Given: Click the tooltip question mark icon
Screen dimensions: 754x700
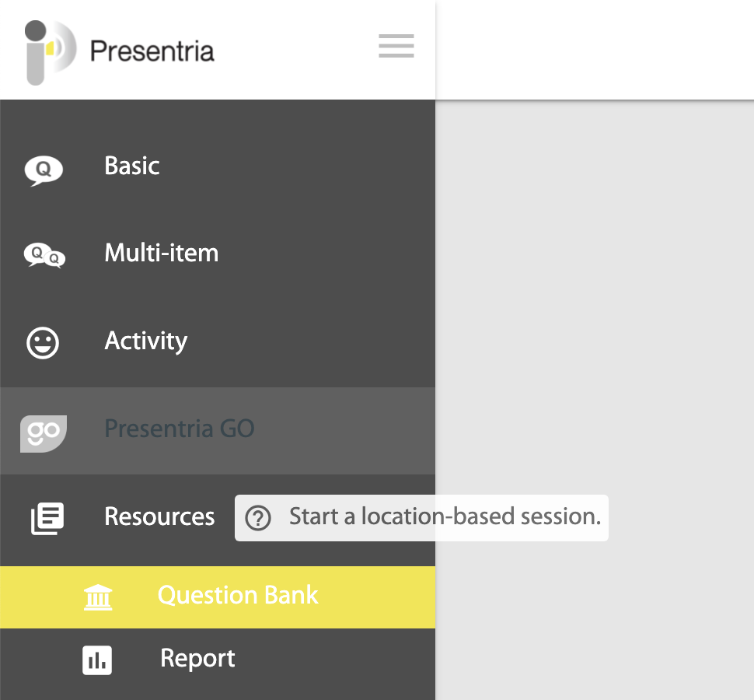Looking at the screenshot, I should pyautogui.click(x=258, y=518).
